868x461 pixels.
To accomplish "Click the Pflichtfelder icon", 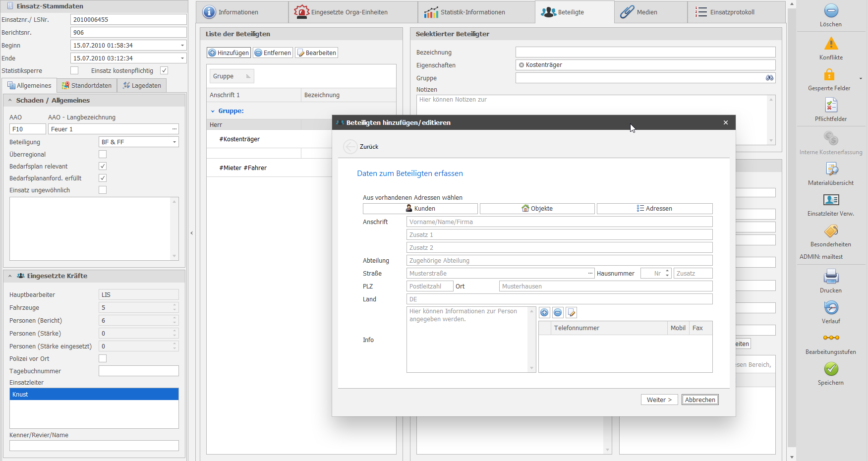I will (831, 105).
